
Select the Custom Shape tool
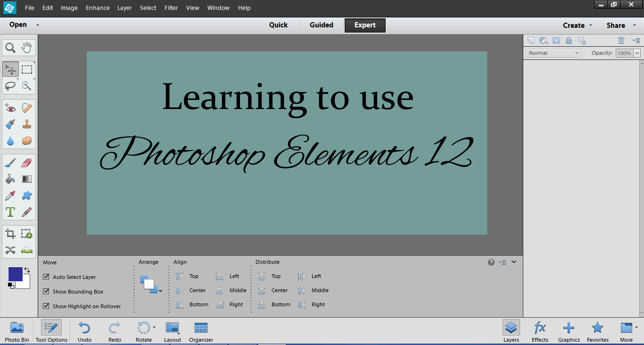(27, 195)
